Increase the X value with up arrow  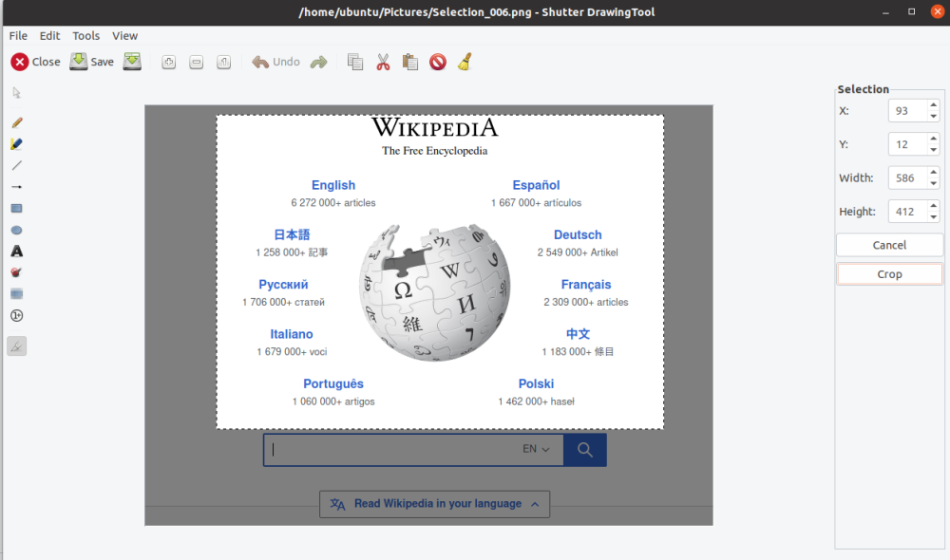(934, 105)
